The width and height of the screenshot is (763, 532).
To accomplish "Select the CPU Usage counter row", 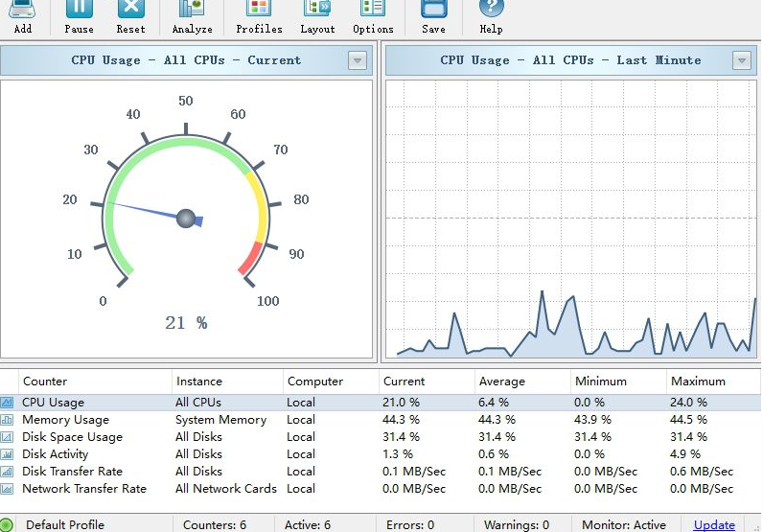I will pyautogui.click(x=53, y=403).
